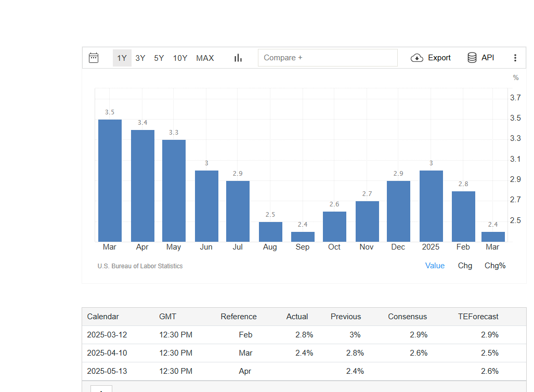Click the Aug 2.5 bar
The width and height of the screenshot is (534, 392).
pyautogui.click(x=271, y=231)
